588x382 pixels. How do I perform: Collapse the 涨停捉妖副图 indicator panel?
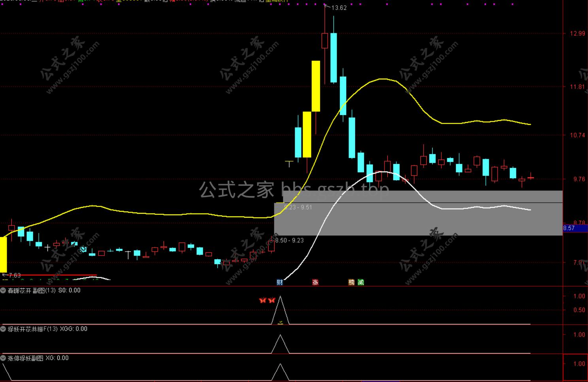[x=3, y=358]
